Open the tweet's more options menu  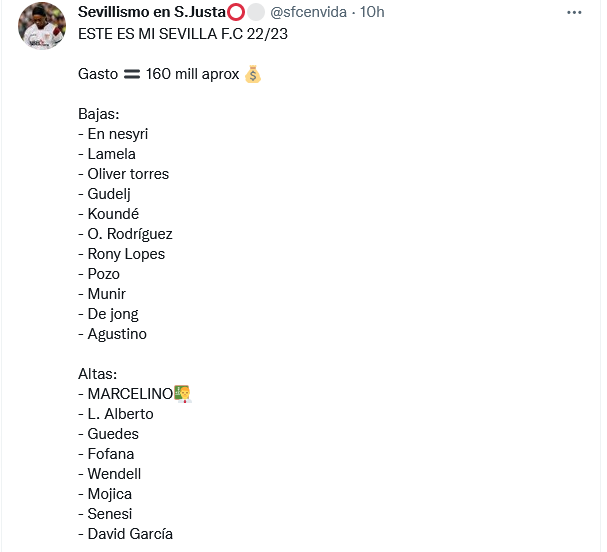[x=574, y=12]
